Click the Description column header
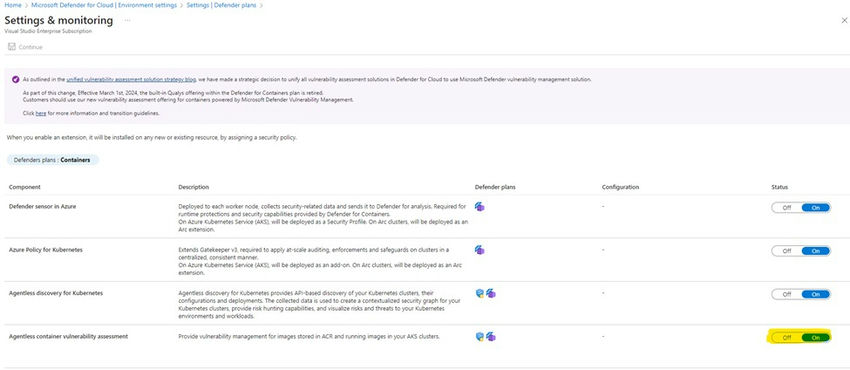 coord(194,187)
